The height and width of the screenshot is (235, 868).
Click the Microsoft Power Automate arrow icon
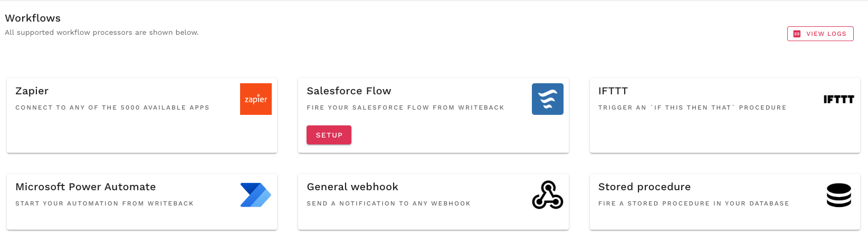pyautogui.click(x=256, y=195)
